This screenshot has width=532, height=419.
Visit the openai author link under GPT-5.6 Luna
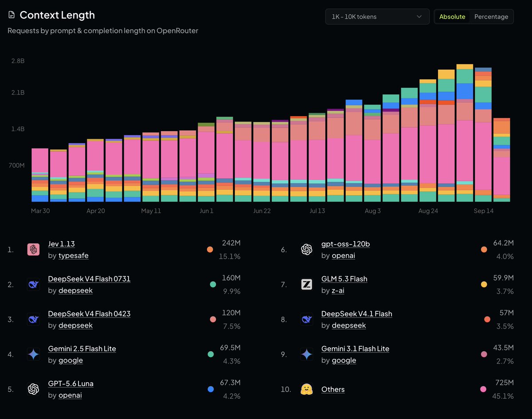70,395
